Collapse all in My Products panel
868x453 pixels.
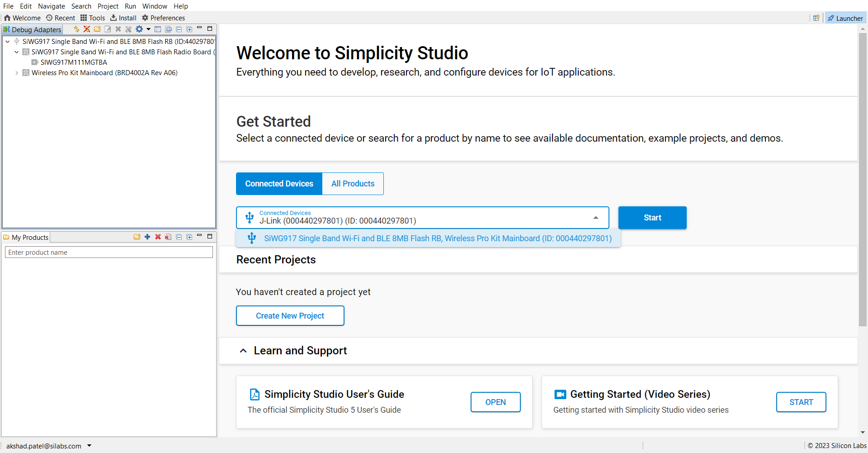pyautogui.click(x=179, y=237)
